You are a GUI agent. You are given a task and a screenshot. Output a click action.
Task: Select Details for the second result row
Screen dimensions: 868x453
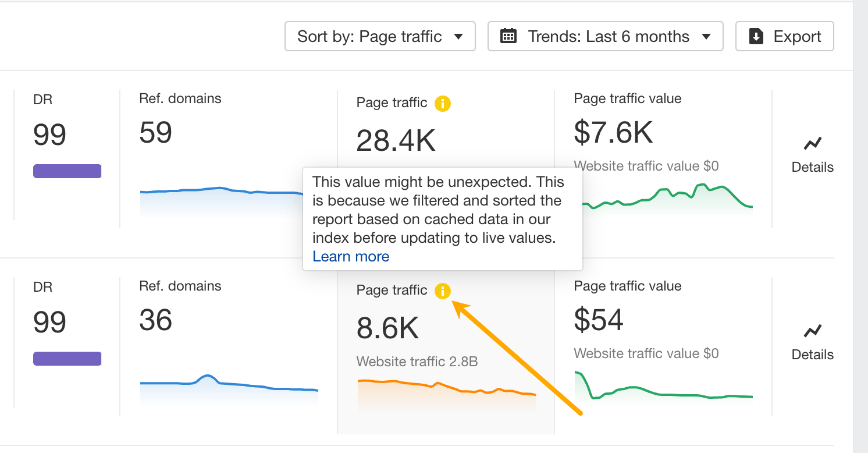pos(812,354)
